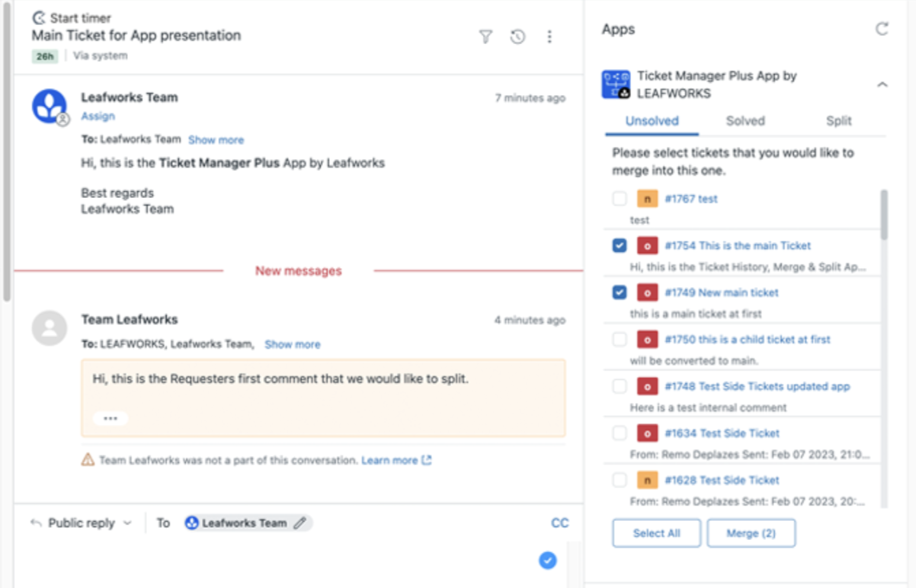Image resolution: width=916 pixels, height=588 pixels.
Task: Open ticket #1767 test link
Action: coord(690,199)
